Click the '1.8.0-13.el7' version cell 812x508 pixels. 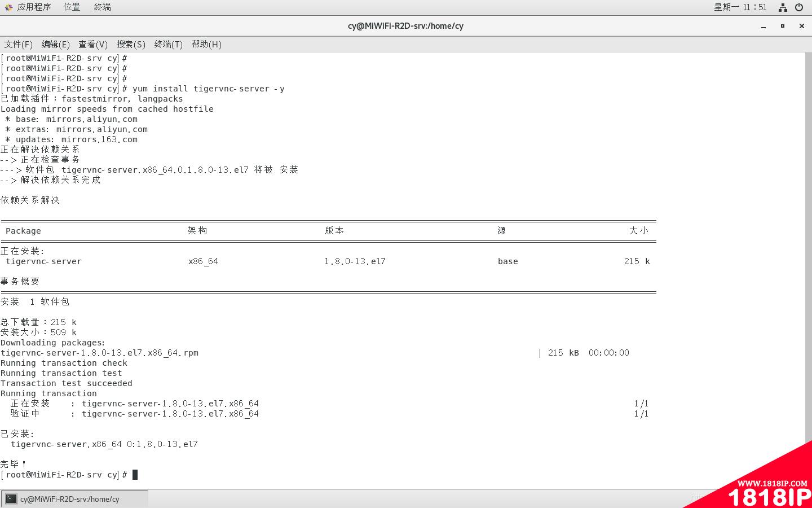[355, 261]
